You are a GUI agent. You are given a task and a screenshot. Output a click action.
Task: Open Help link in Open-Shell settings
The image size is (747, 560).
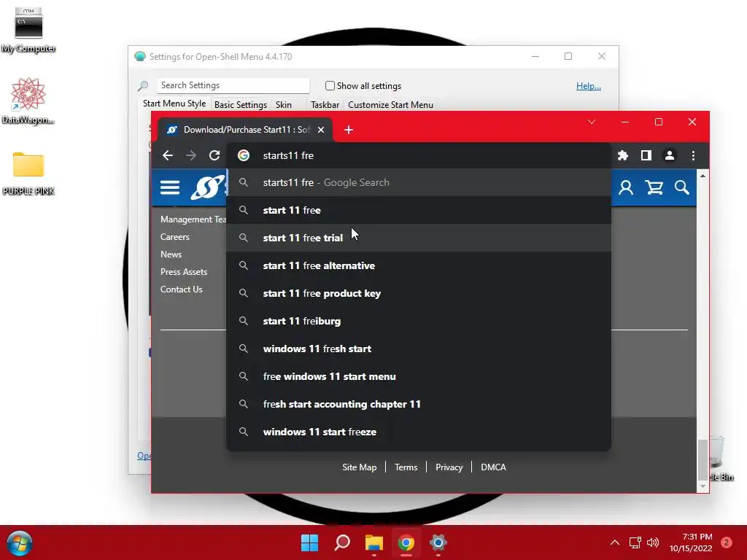[x=589, y=86]
